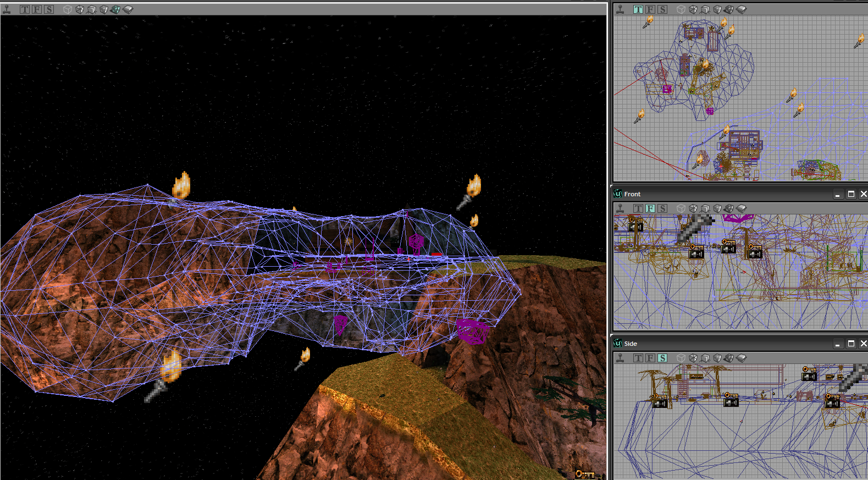This screenshot has height=480, width=868.
Task: Click the checkered cube icon in the Top viewport
Action: [729, 9]
